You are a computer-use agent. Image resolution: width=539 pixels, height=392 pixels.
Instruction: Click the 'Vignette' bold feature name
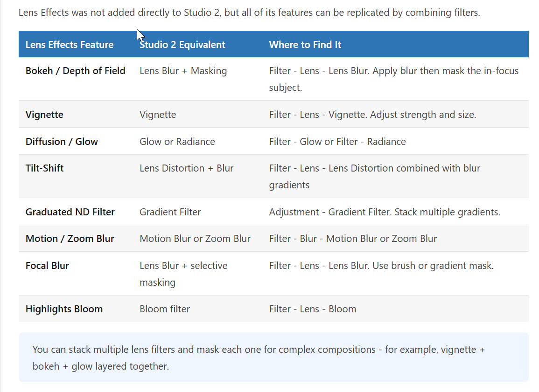tap(44, 115)
